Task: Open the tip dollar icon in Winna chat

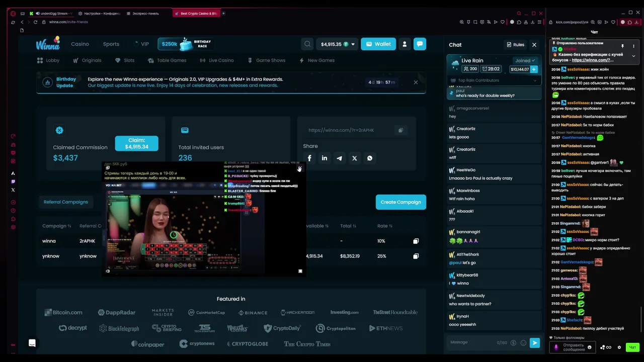Action: click(x=513, y=343)
